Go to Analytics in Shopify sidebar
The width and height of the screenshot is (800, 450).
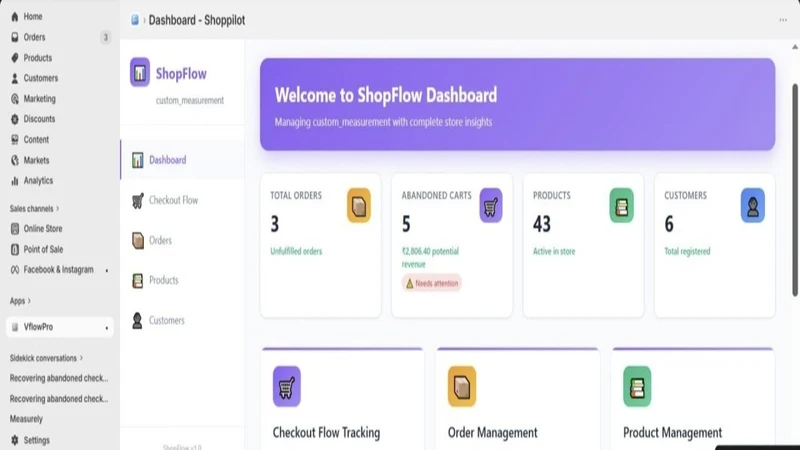click(x=38, y=181)
